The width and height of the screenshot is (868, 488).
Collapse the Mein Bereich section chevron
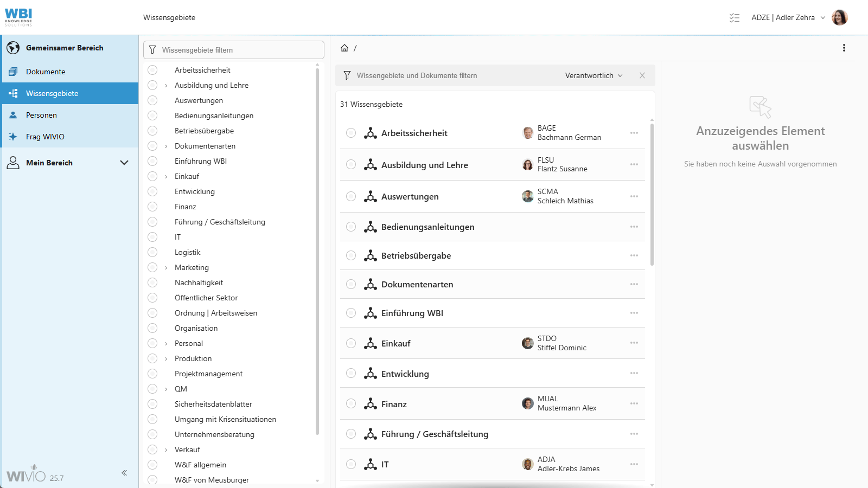pyautogui.click(x=124, y=162)
